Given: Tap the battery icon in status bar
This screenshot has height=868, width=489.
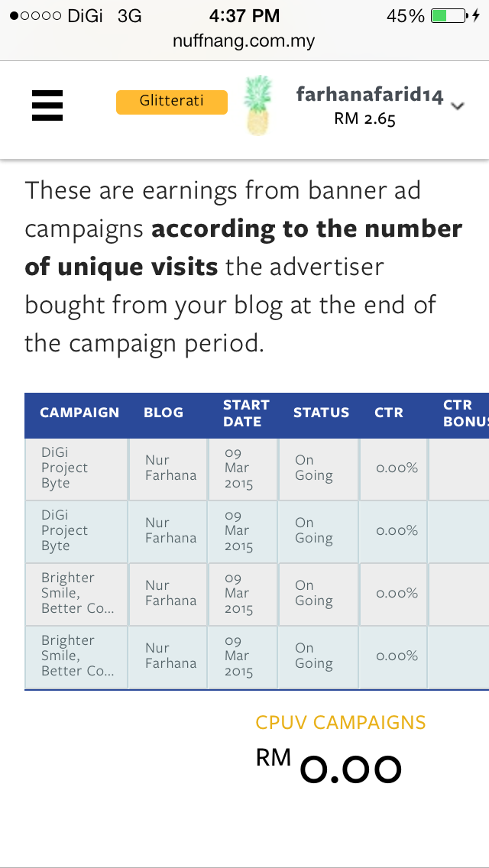Looking at the screenshot, I should click(449, 16).
